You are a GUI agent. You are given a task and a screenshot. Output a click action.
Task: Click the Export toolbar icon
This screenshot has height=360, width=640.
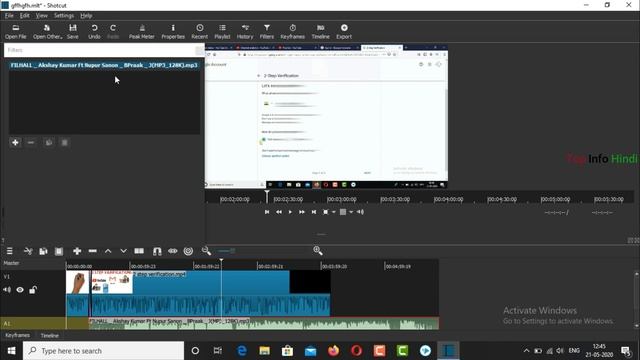pyautogui.click(x=344, y=31)
